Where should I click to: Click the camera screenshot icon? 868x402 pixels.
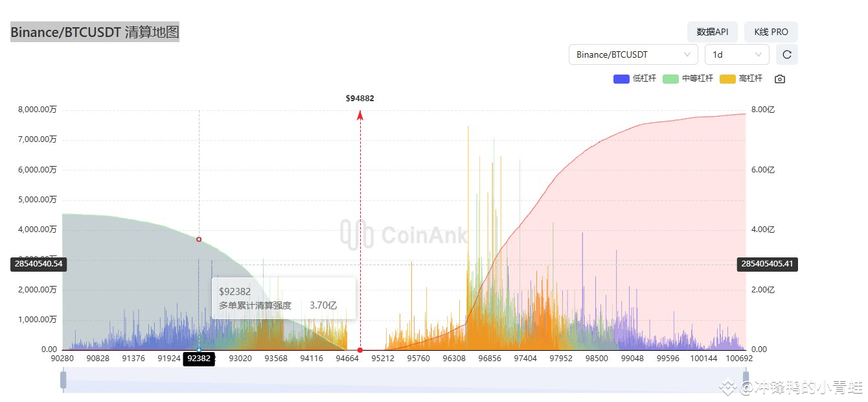779,78
